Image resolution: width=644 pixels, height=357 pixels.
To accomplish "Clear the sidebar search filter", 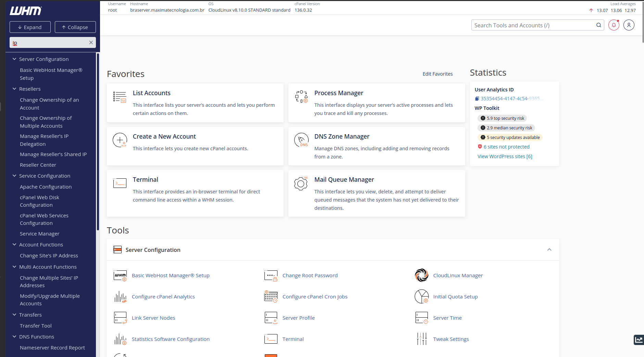I will 91,42.
